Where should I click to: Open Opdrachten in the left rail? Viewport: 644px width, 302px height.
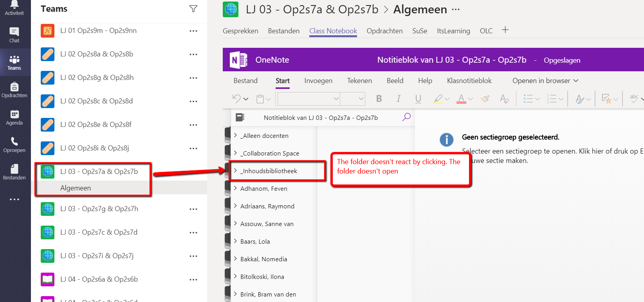click(x=14, y=90)
